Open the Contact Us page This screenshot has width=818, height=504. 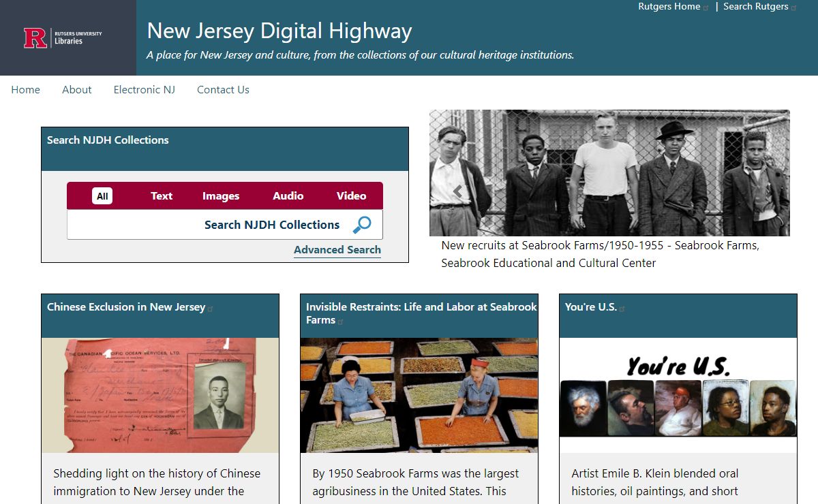pos(223,90)
